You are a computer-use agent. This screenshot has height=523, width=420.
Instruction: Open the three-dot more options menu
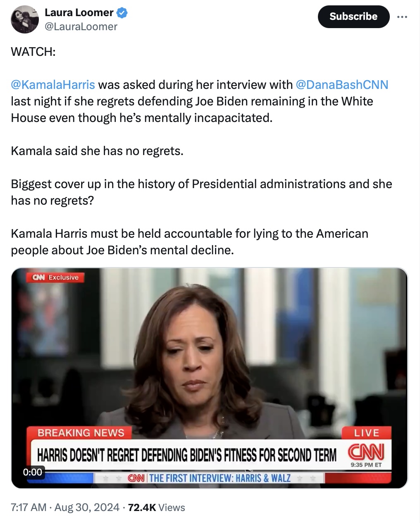point(402,17)
